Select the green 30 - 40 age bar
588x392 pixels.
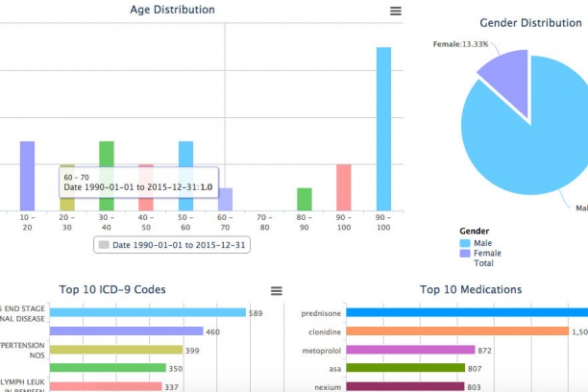[x=107, y=176]
